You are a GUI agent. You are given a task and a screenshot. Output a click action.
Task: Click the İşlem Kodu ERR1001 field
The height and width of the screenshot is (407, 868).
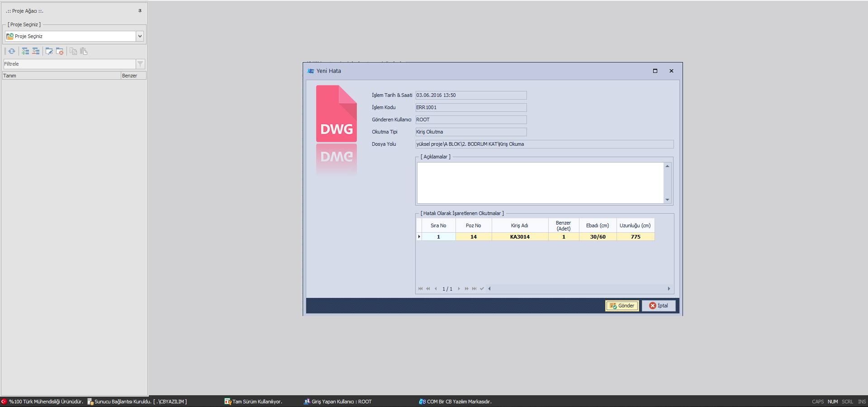[471, 107]
